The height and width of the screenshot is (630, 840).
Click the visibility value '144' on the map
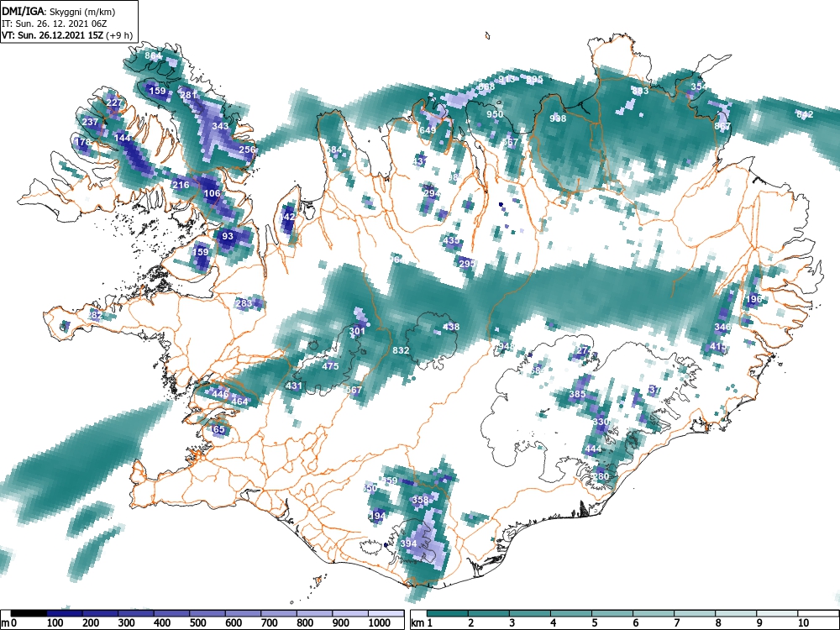pyautogui.click(x=122, y=139)
